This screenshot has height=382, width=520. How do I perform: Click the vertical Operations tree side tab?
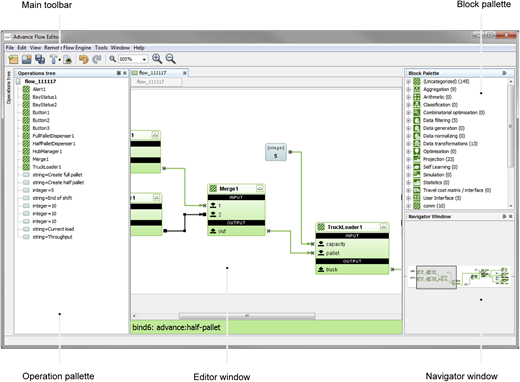[x=9, y=88]
